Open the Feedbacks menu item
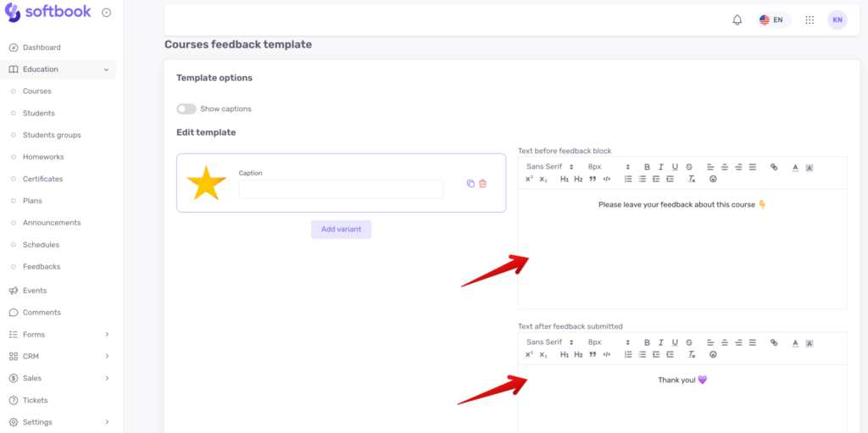This screenshot has height=433, width=868. click(x=42, y=266)
